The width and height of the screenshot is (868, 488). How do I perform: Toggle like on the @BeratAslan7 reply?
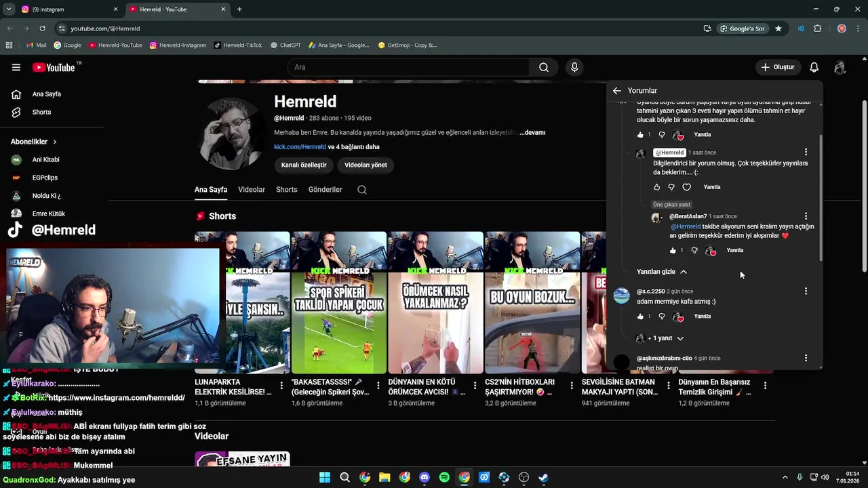pyautogui.click(x=673, y=250)
